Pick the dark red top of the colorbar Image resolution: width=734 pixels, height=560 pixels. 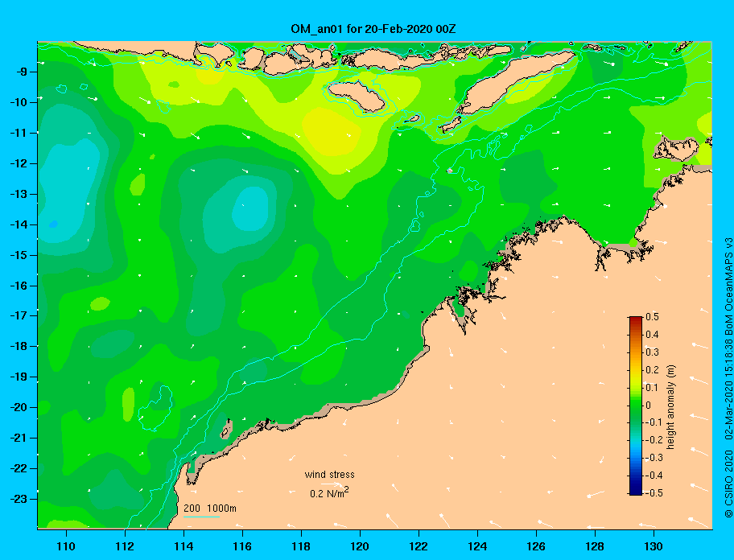pos(636,320)
